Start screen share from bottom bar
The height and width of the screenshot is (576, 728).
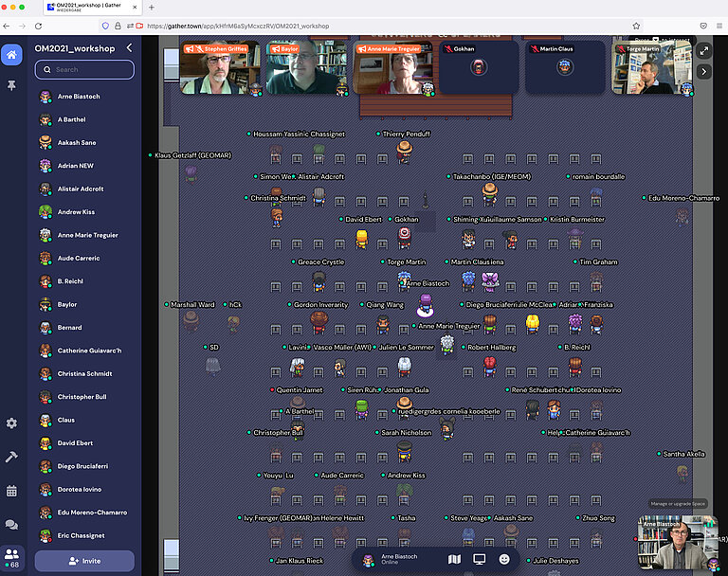480,560
